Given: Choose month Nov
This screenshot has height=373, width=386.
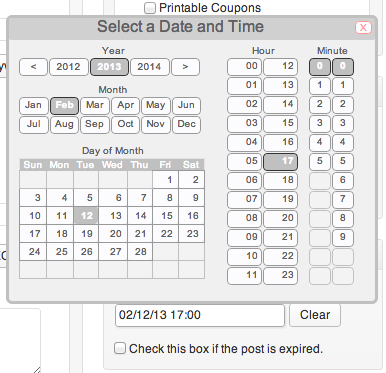Looking at the screenshot, I should coord(156,125).
